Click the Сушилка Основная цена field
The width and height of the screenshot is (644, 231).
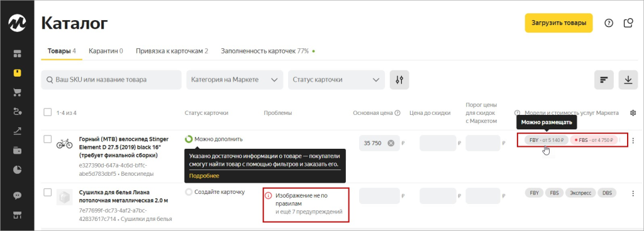click(x=379, y=196)
